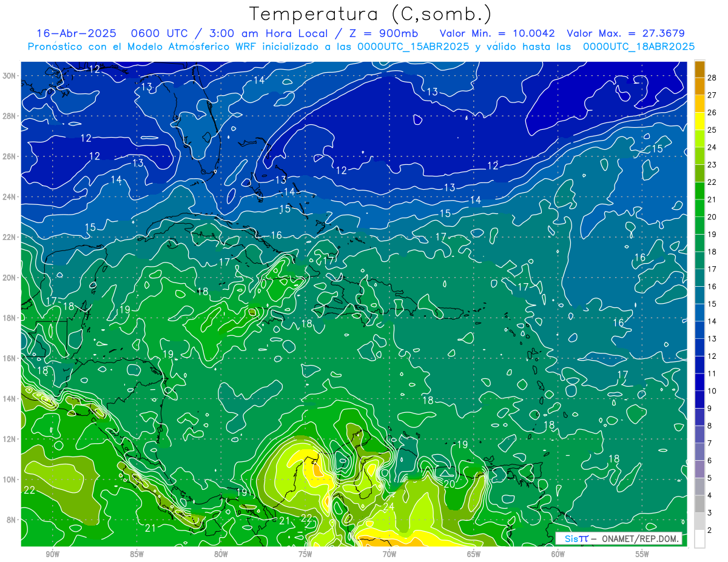Click the '85W' longitude axis label
728x562 pixels.
pyautogui.click(x=136, y=554)
